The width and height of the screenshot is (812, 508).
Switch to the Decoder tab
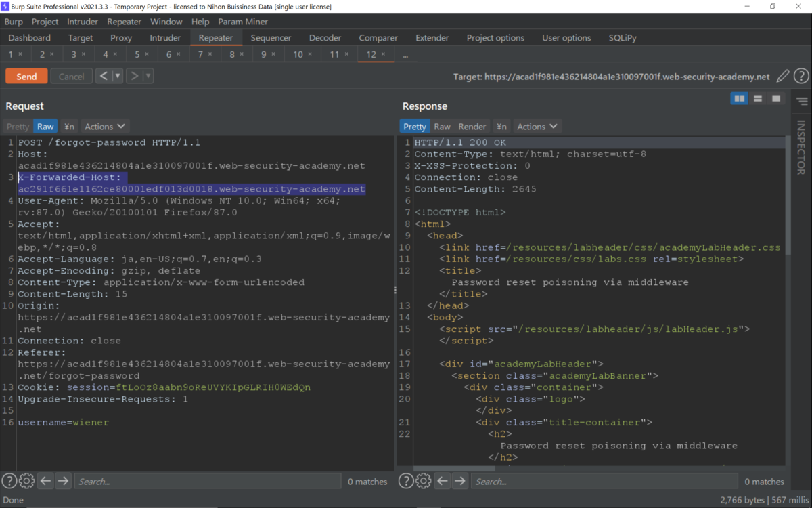(x=325, y=38)
